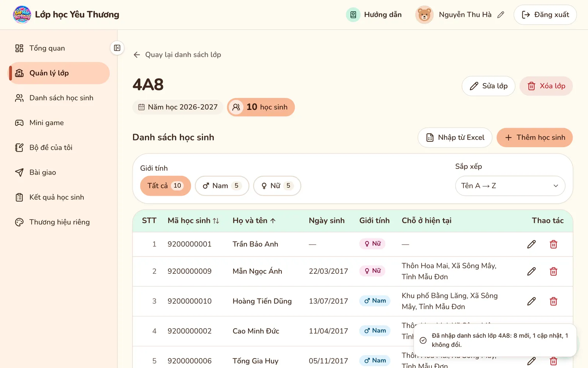
Task: Go to Danh sách học sinh menu
Action: pyautogui.click(x=59, y=98)
